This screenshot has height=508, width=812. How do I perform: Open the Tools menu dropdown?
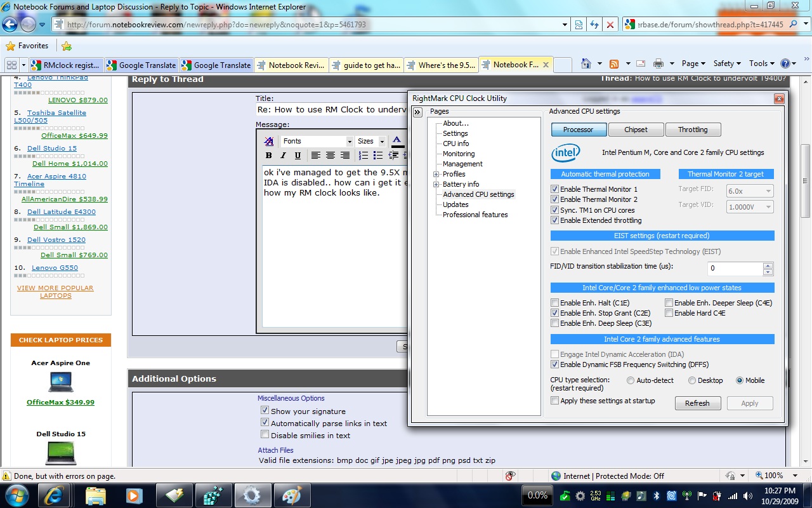click(762, 63)
